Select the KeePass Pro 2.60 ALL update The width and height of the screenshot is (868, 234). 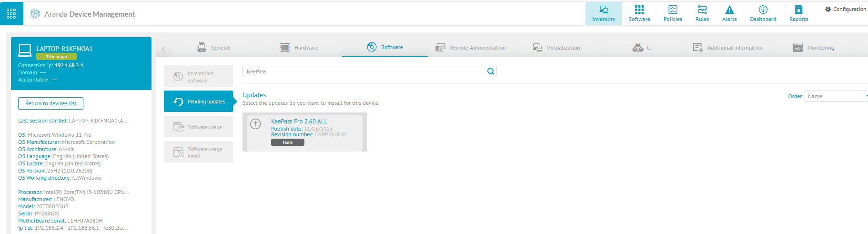tap(299, 122)
